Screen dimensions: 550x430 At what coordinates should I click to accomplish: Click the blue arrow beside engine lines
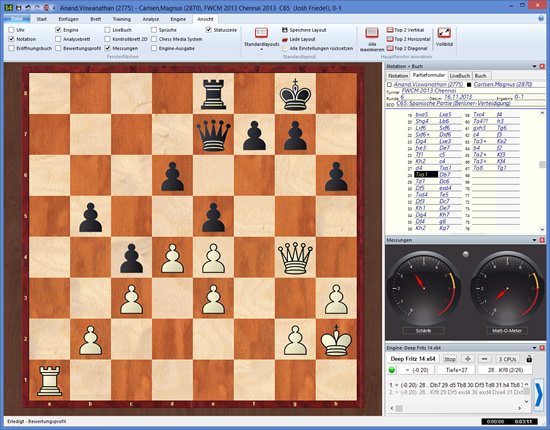538,395
